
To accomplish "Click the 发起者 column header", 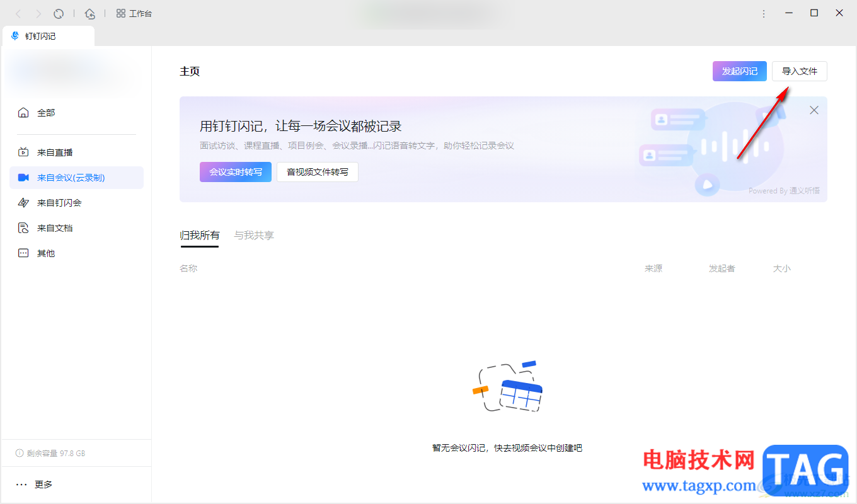I will (722, 268).
